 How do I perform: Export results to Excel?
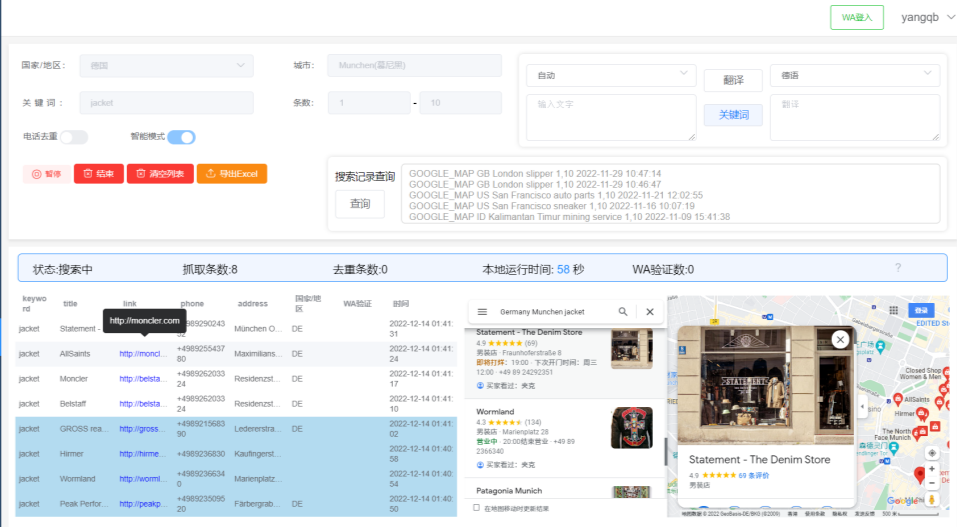point(232,174)
